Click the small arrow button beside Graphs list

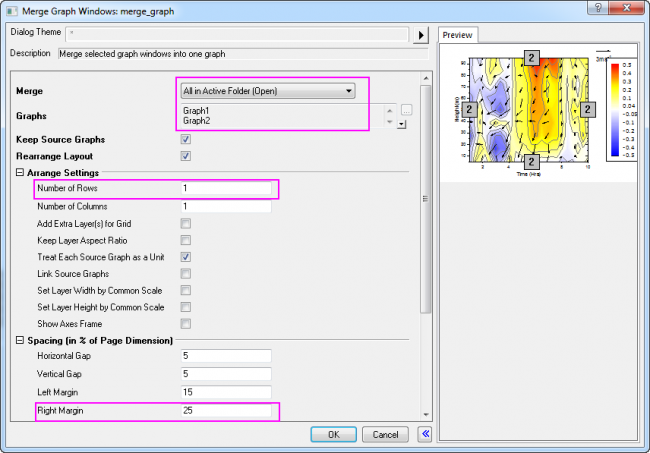pos(401,124)
